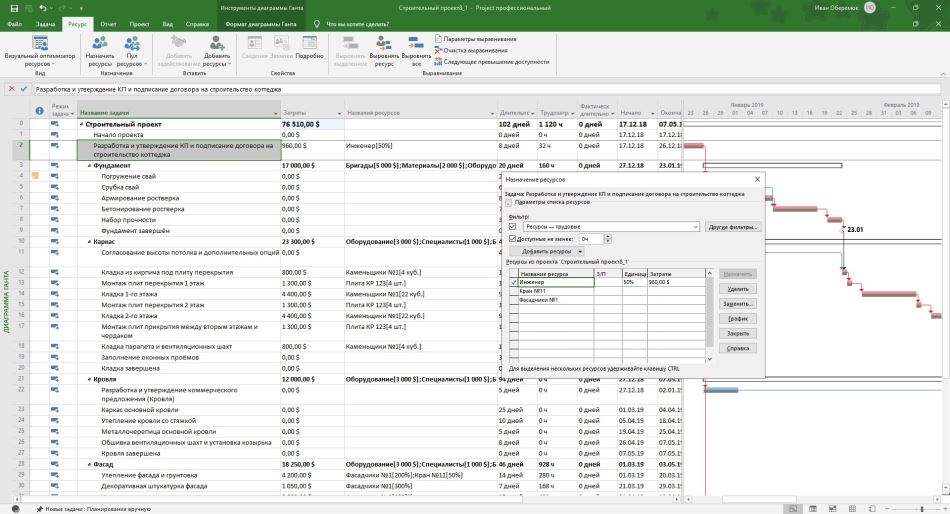Click the Удалить button in dialog
The height and width of the screenshot is (514, 950).
point(737,289)
